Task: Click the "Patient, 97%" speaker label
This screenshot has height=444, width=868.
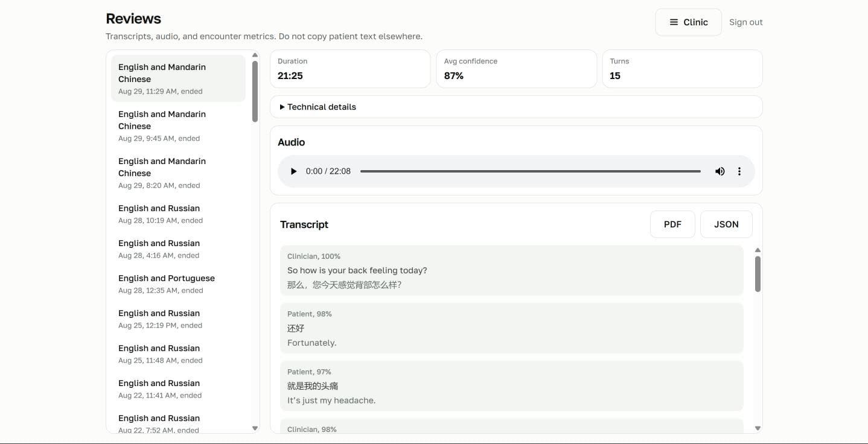Action: click(x=309, y=372)
